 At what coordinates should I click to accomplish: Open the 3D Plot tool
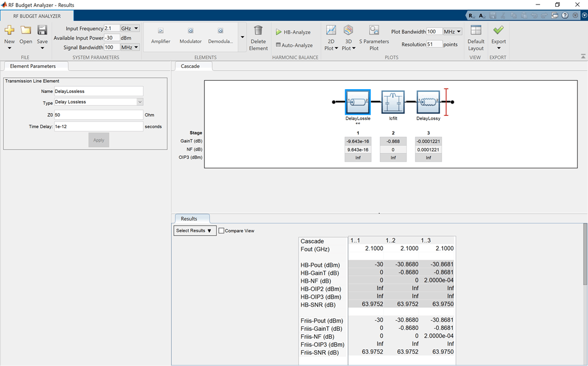coord(349,37)
